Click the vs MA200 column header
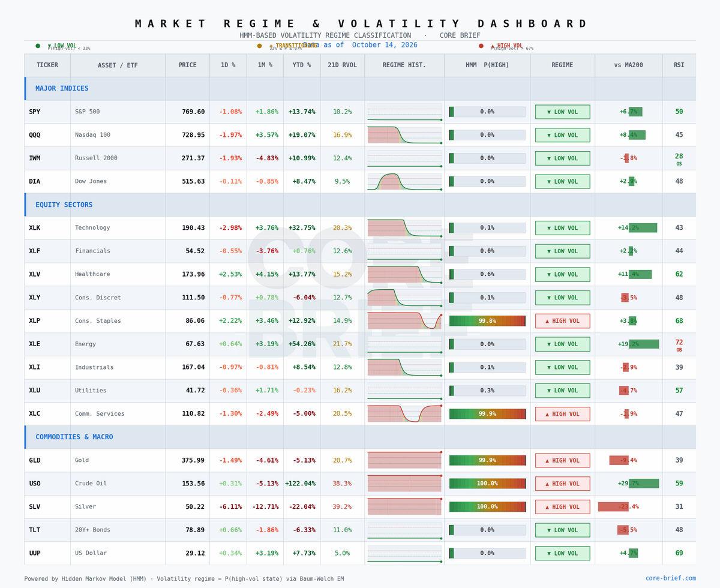This screenshot has height=588, width=720. coord(628,65)
